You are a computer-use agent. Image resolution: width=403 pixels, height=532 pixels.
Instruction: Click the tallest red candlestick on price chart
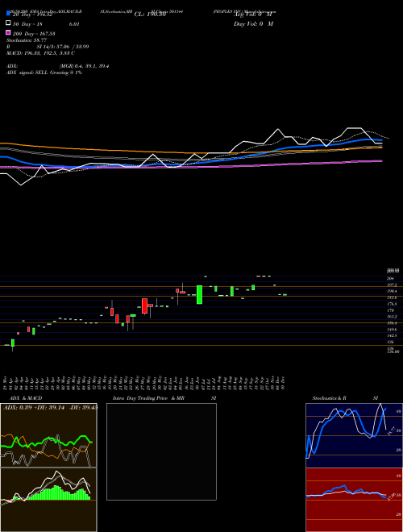[144, 305]
